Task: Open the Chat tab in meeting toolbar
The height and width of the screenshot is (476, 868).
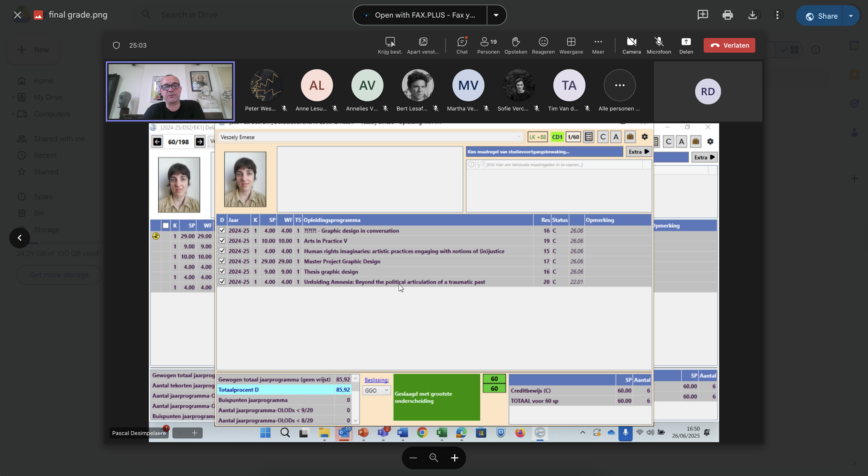Action: [x=462, y=45]
